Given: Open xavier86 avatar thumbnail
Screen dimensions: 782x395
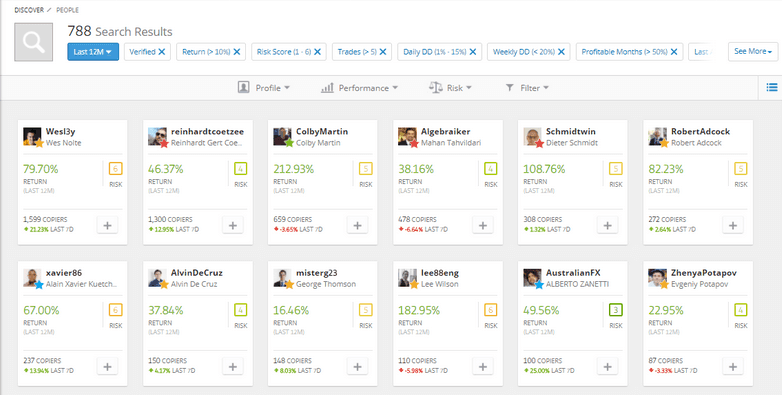Looking at the screenshot, I should pos(32,278).
